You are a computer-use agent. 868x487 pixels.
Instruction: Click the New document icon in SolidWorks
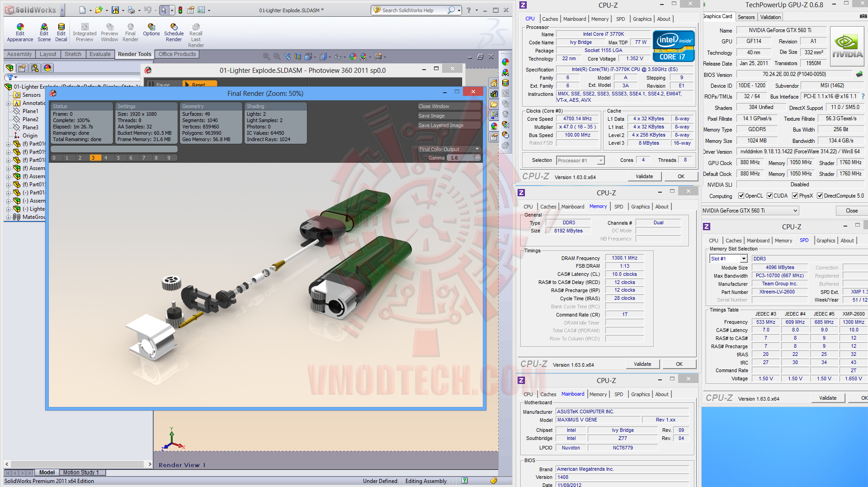pos(82,10)
